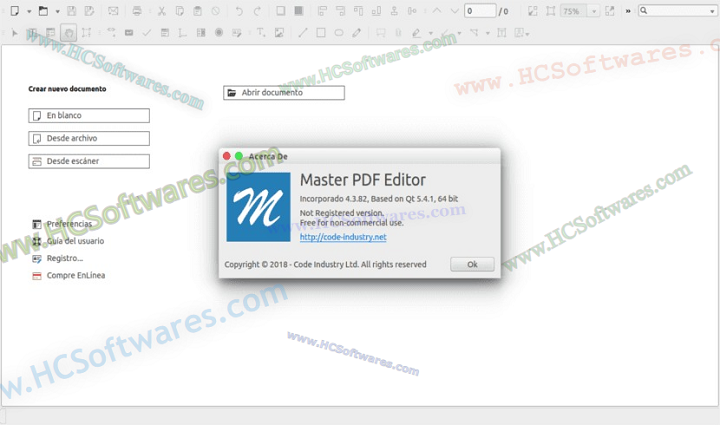Select the arrow pointer tool
Screen dimensions: 720x425
[14, 32]
